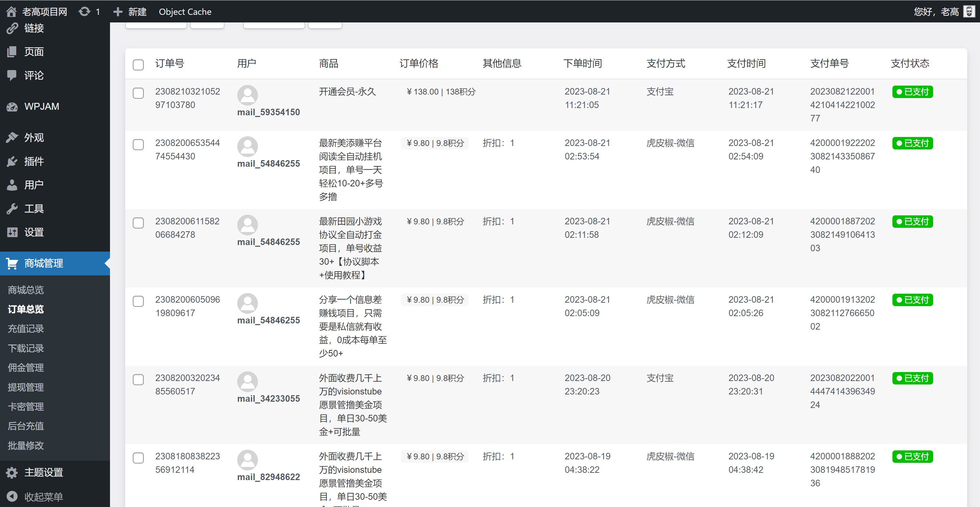Click the 已支付 badge in first row

coord(912,92)
